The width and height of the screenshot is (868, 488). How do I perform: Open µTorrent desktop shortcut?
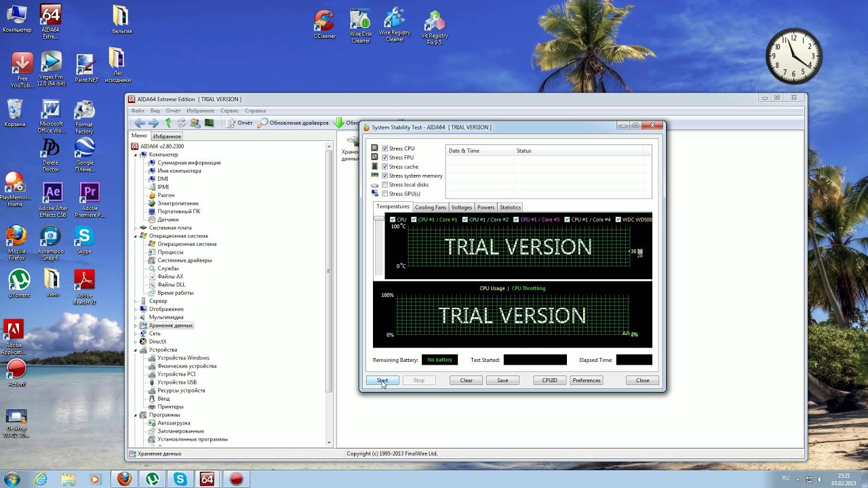tap(19, 283)
